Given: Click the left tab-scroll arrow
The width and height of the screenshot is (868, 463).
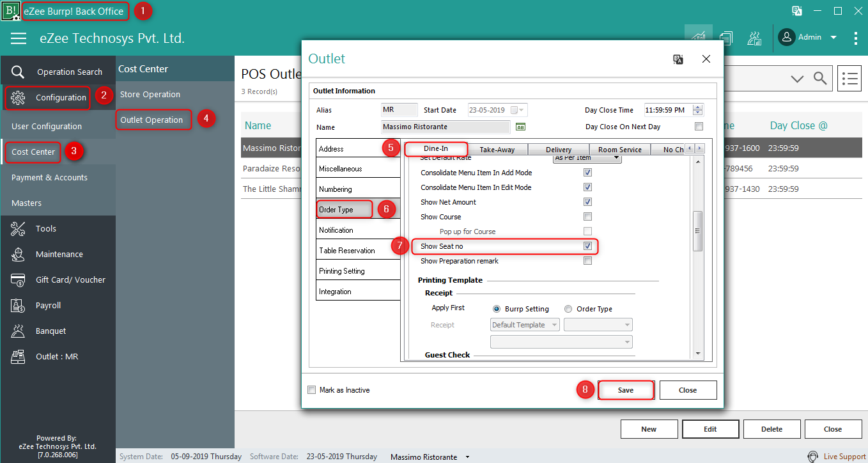Looking at the screenshot, I should pos(690,148).
